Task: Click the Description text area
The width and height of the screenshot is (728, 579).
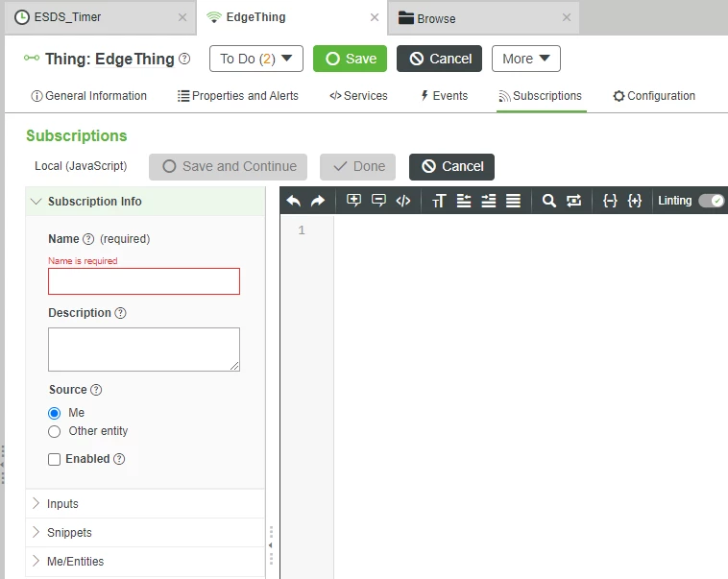Action: (144, 350)
